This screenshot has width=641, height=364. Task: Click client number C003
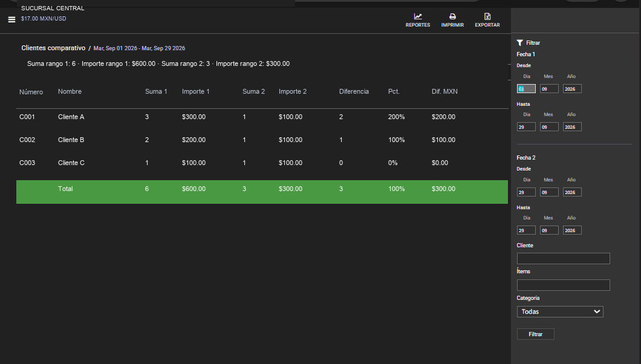coord(27,163)
